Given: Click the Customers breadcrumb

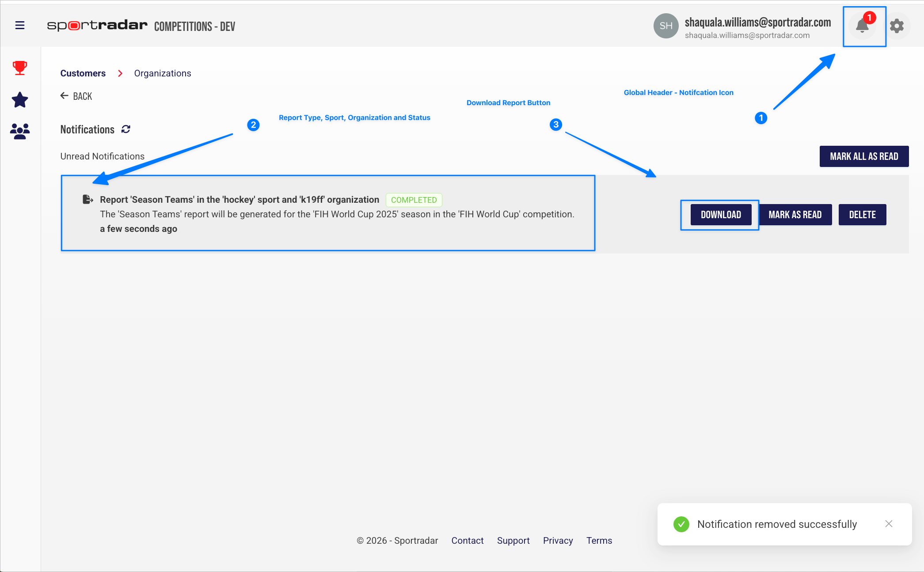Looking at the screenshot, I should [83, 73].
